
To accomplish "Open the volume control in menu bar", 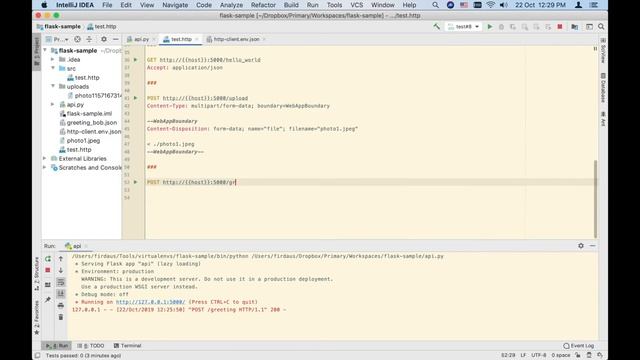I will 504,5.
